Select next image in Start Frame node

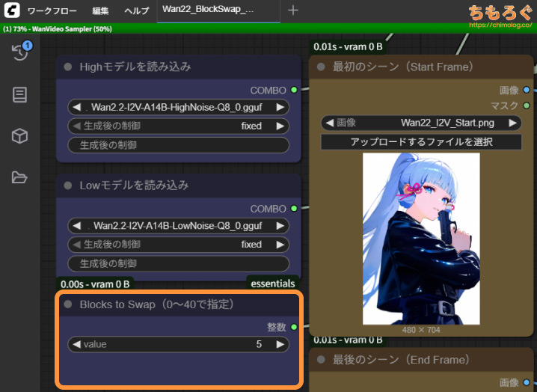tap(512, 123)
